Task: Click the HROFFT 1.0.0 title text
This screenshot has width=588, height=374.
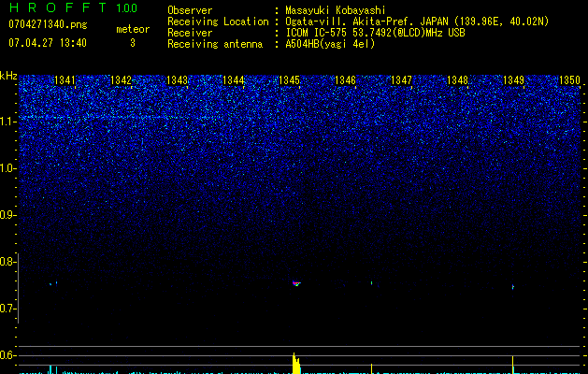Action: pyautogui.click(x=73, y=7)
